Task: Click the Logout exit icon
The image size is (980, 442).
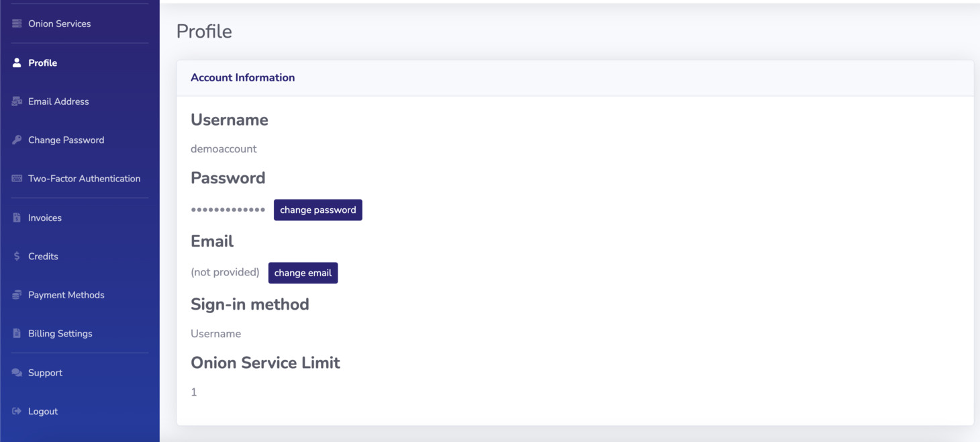Action: point(17,411)
